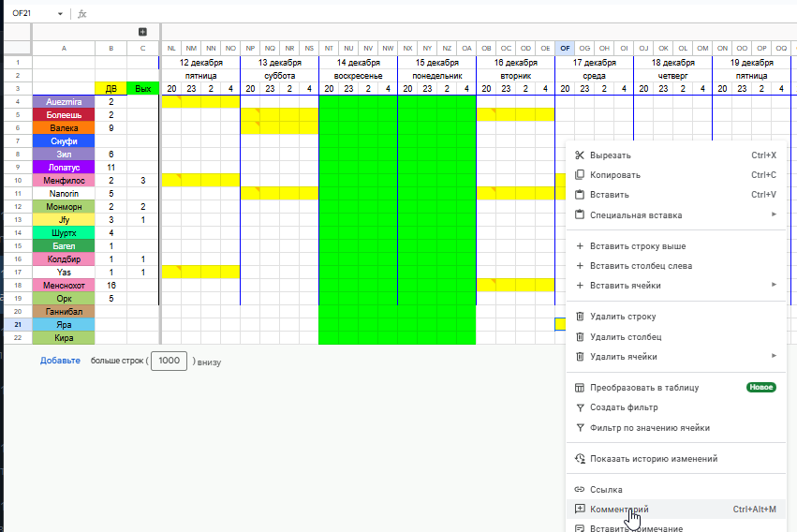797x532 pixels.
Task: Select row header 21
Action: [x=18, y=324]
